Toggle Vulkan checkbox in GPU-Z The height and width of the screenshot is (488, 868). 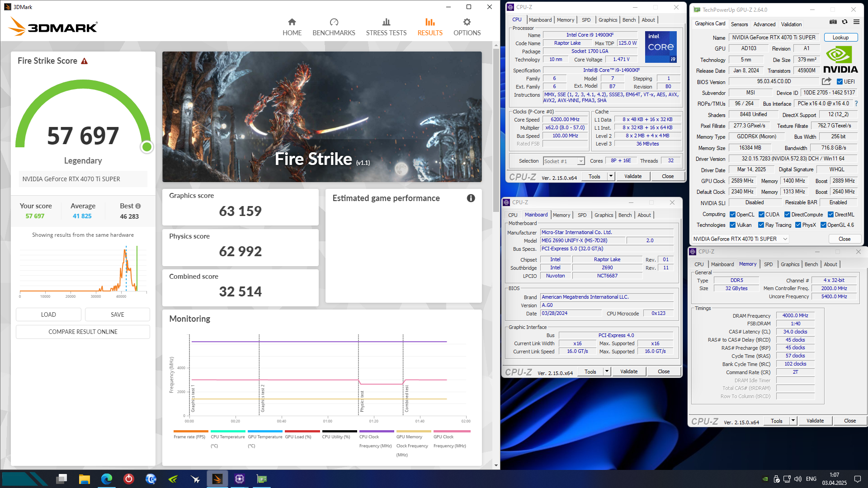(732, 225)
